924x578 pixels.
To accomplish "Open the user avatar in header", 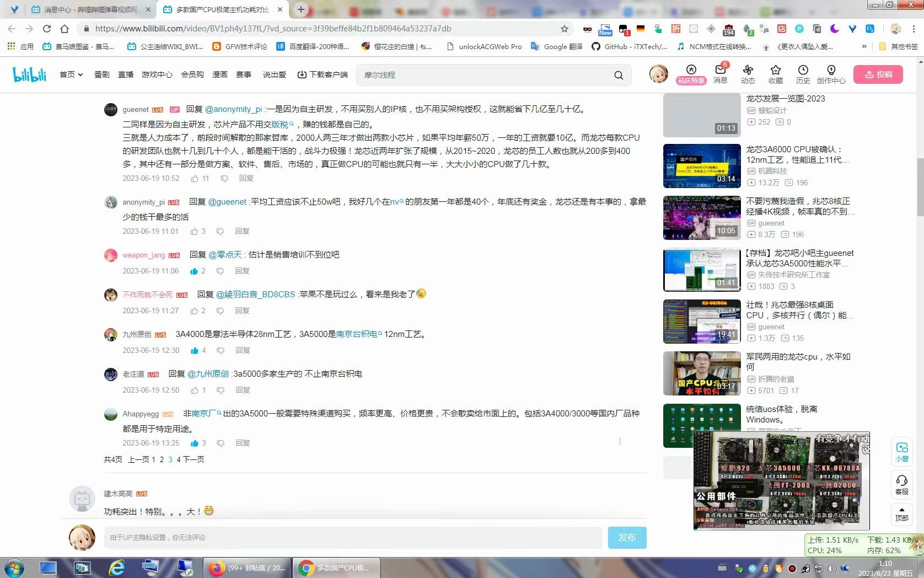I will (658, 74).
